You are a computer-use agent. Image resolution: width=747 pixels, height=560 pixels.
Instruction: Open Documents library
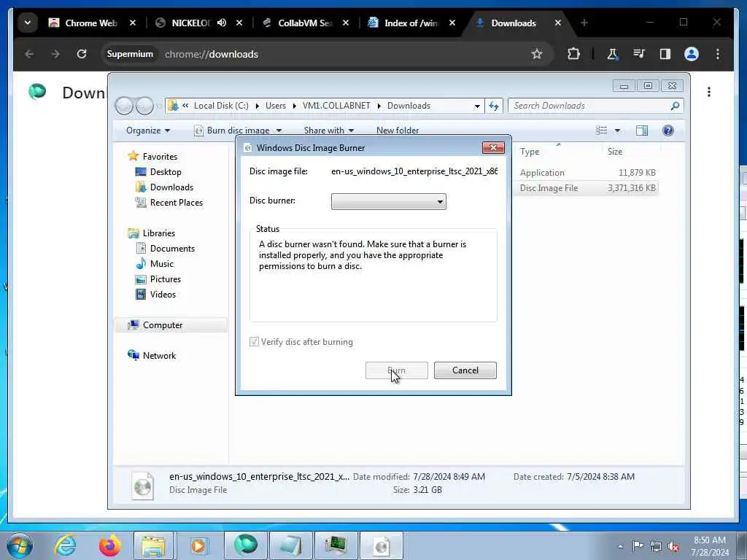(x=172, y=249)
